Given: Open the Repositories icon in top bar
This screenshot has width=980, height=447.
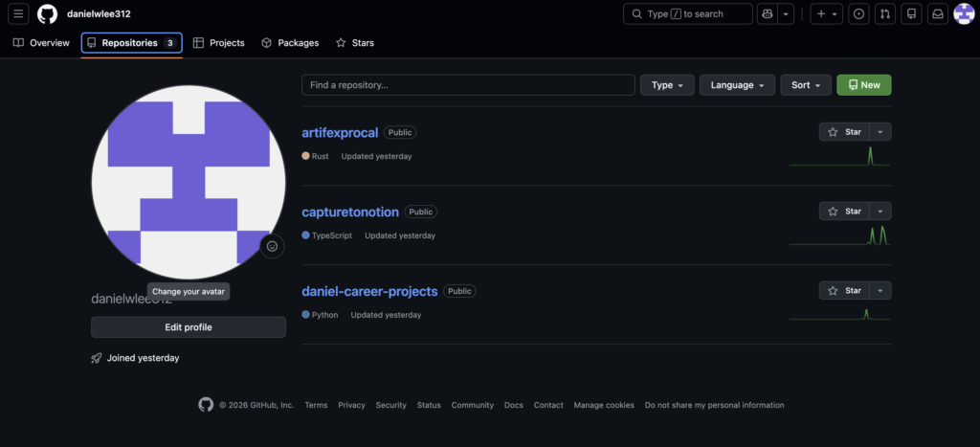Looking at the screenshot, I should click(x=911, y=13).
